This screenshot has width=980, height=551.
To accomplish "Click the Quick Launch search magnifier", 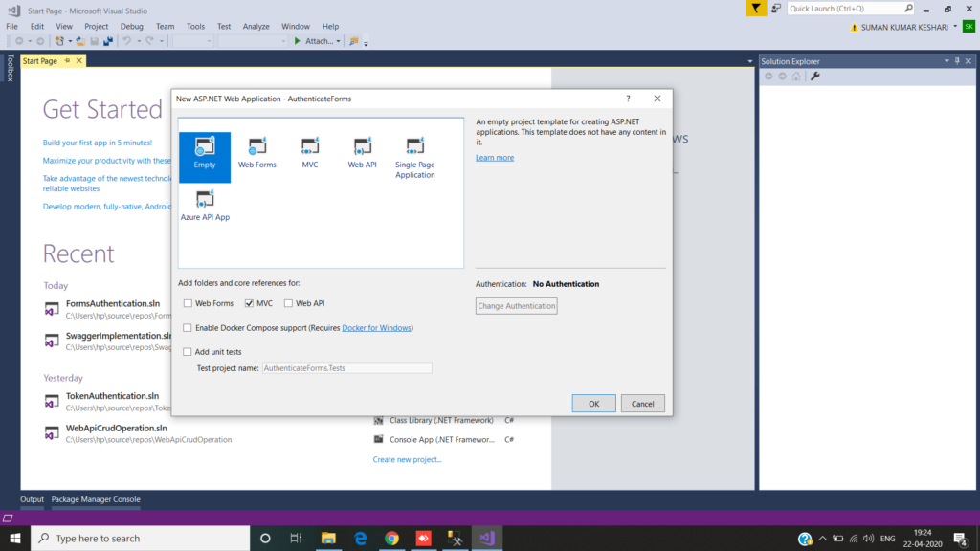I will coord(908,8).
